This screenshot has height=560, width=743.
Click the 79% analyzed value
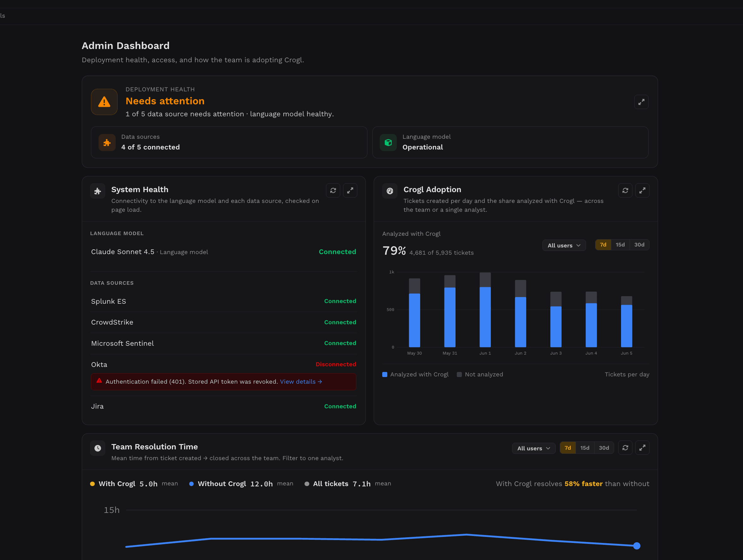394,251
